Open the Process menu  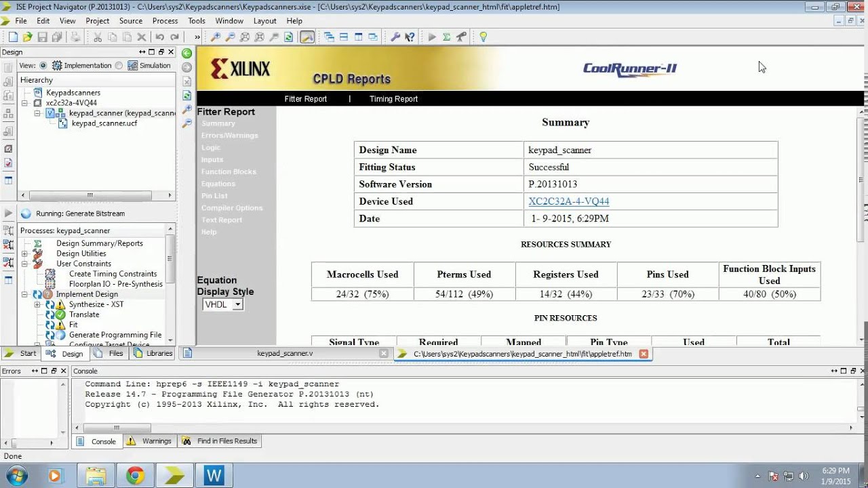[165, 21]
